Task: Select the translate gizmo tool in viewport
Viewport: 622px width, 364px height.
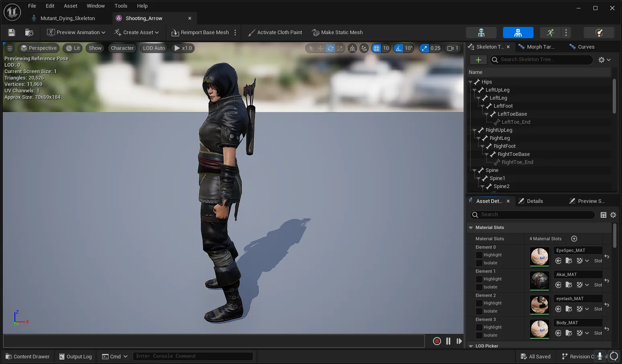Action: [320, 48]
